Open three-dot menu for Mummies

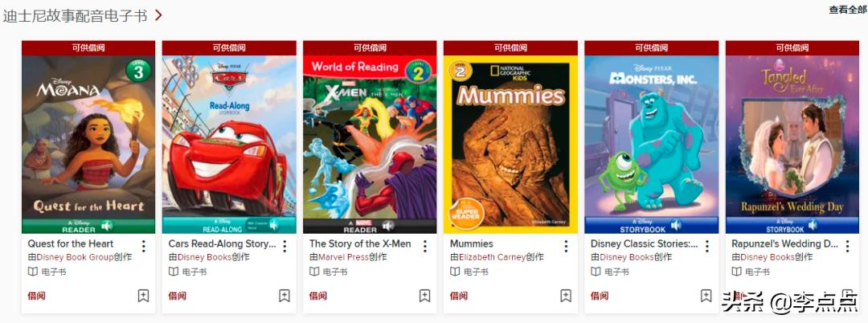tap(566, 246)
